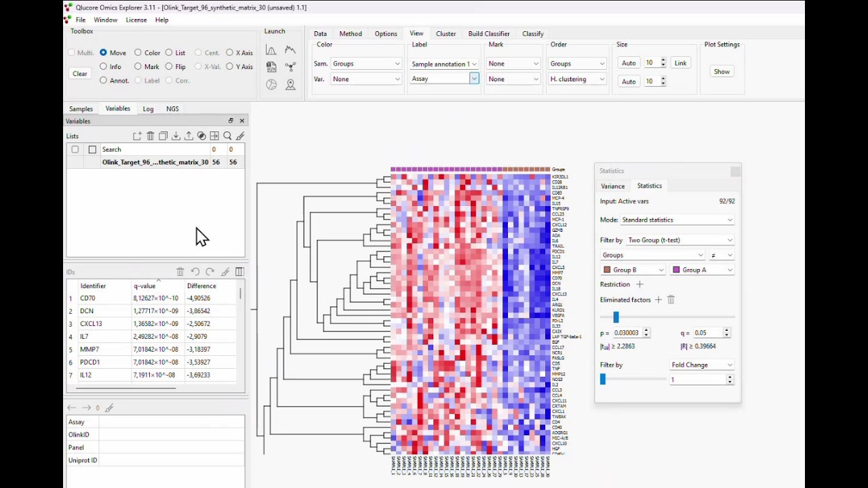The image size is (868, 488).
Task: Open Label Assay dropdown
Action: (444, 79)
